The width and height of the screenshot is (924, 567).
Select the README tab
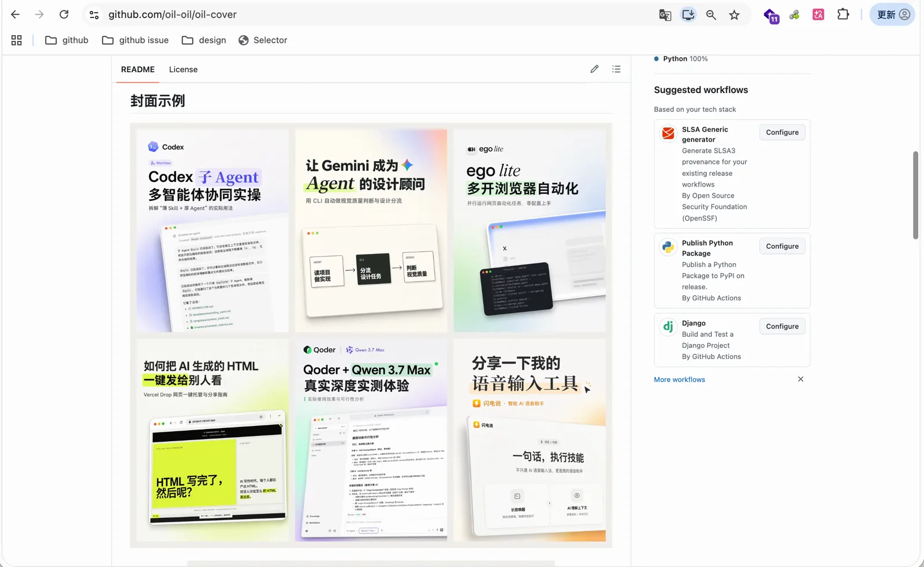coord(138,69)
